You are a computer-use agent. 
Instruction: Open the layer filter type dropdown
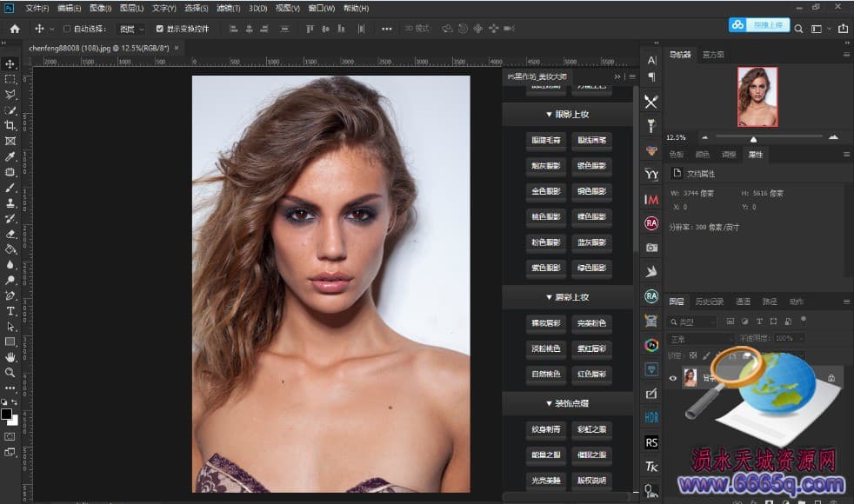(693, 322)
